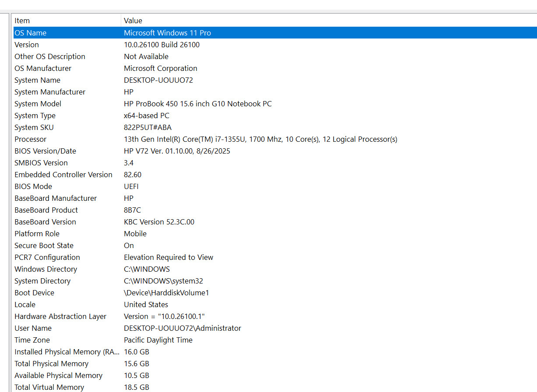
Task: Select the Platform Role row
Action: tap(275, 234)
